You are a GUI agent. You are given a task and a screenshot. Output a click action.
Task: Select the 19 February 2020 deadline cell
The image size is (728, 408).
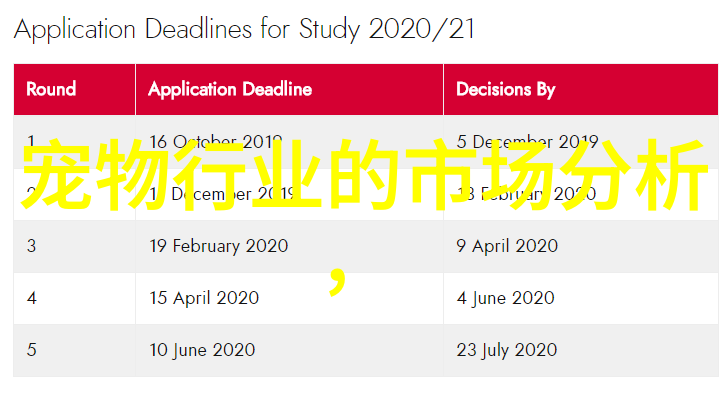coord(289,246)
